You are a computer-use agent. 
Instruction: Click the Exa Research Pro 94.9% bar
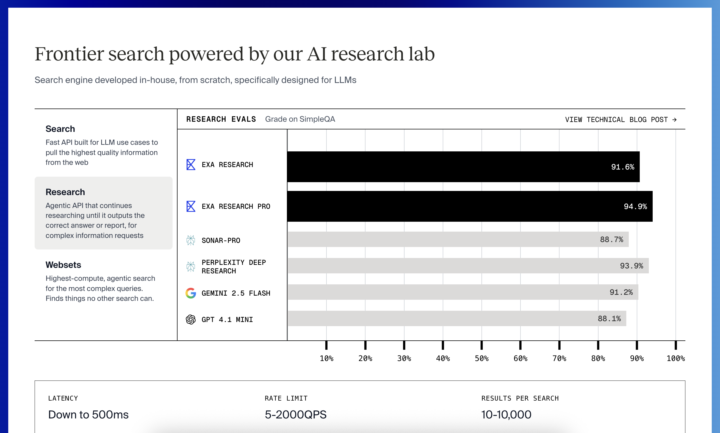click(470, 207)
